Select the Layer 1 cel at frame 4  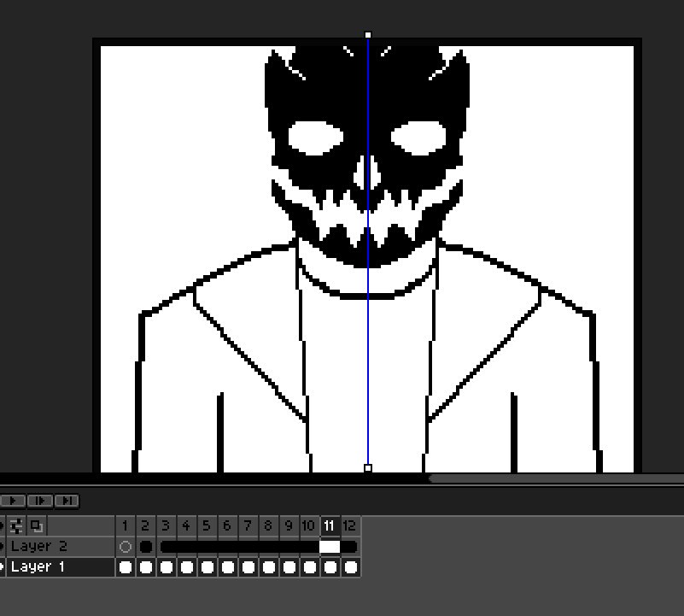click(x=187, y=566)
